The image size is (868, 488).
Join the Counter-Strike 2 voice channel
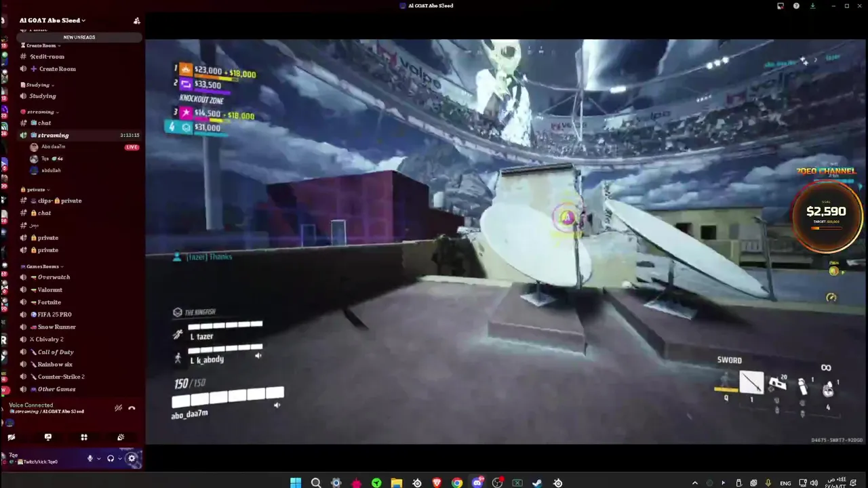(79, 376)
